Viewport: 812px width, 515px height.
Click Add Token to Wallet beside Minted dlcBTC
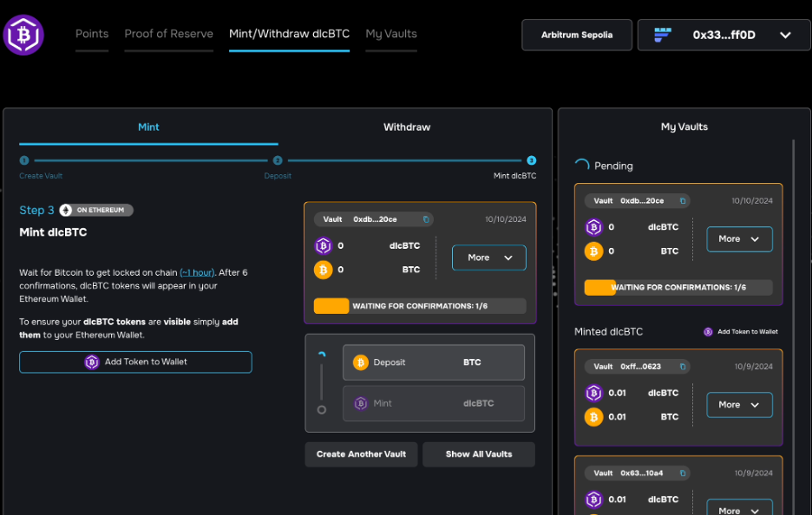[x=741, y=332]
